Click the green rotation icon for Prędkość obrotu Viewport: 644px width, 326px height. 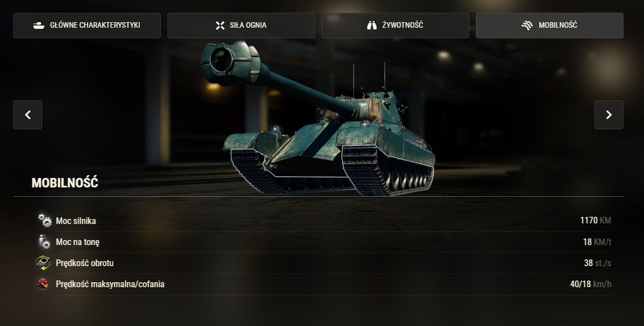coord(43,263)
